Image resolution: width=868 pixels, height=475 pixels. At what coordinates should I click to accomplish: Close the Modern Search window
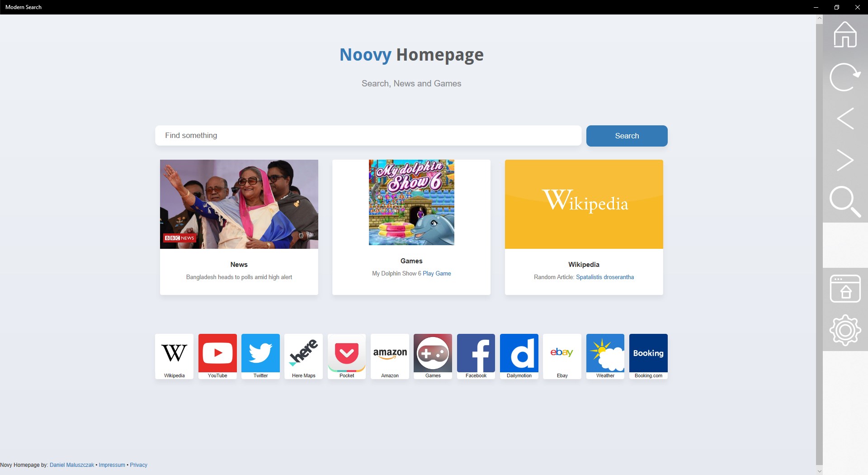[858, 7]
